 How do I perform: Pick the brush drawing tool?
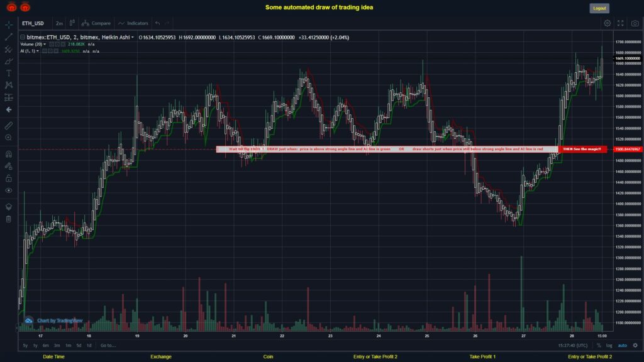point(9,61)
